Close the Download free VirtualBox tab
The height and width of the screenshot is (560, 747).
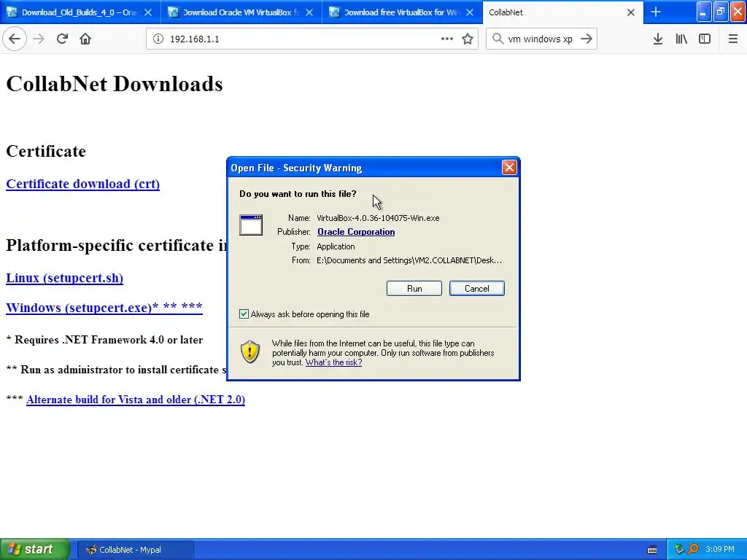470,12
